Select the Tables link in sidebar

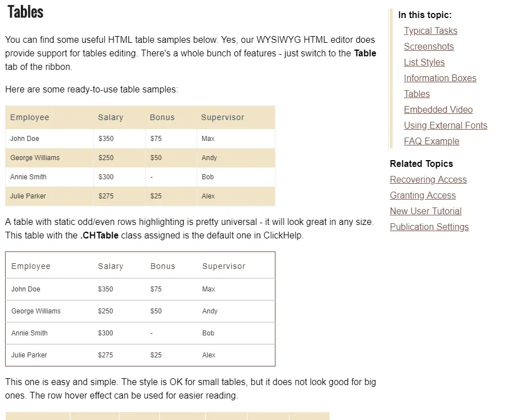(417, 94)
